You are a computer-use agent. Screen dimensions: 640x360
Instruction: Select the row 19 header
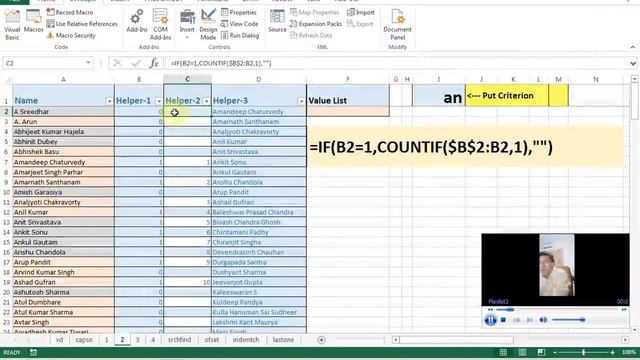[6, 282]
